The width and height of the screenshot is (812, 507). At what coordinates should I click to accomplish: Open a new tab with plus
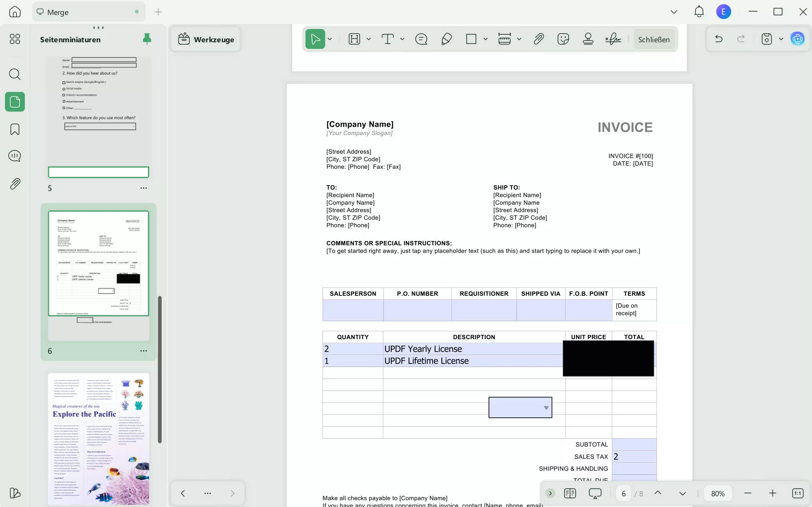click(158, 12)
